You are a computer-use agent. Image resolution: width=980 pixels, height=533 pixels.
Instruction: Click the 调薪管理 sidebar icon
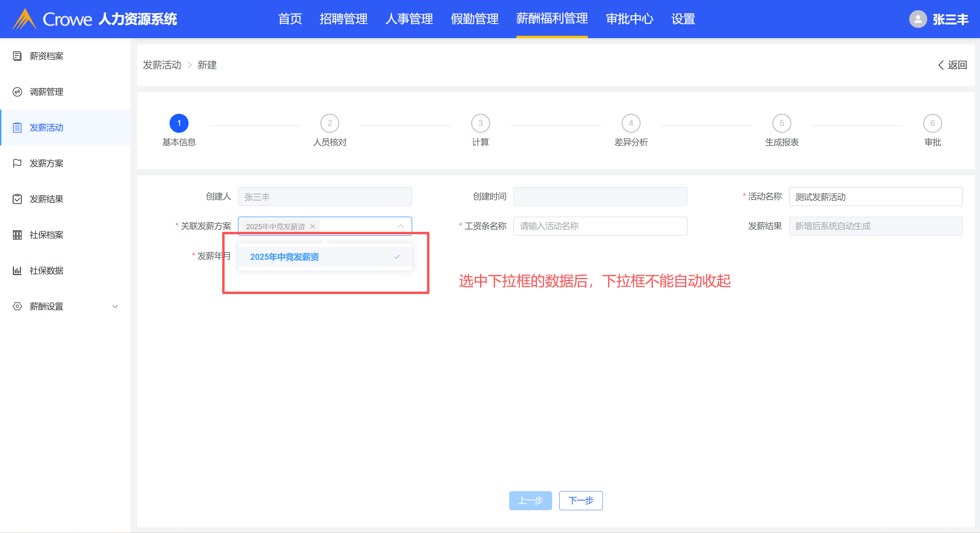17,92
